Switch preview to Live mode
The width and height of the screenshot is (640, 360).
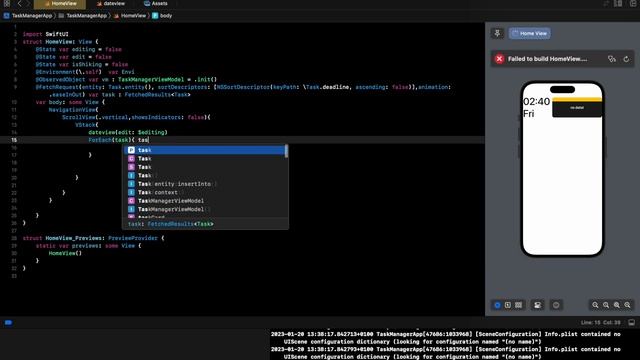coord(497,305)
